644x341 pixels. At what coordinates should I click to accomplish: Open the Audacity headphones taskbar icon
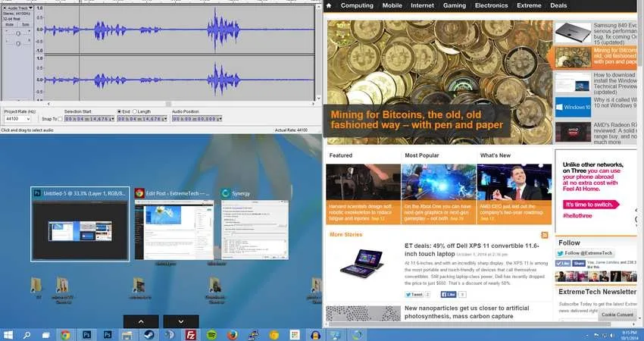[315, 335]
